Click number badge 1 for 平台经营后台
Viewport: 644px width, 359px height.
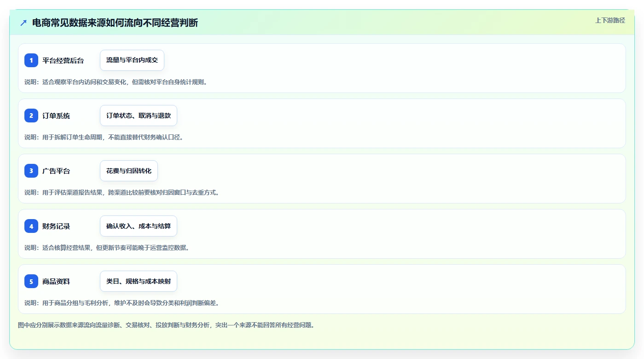31,60
